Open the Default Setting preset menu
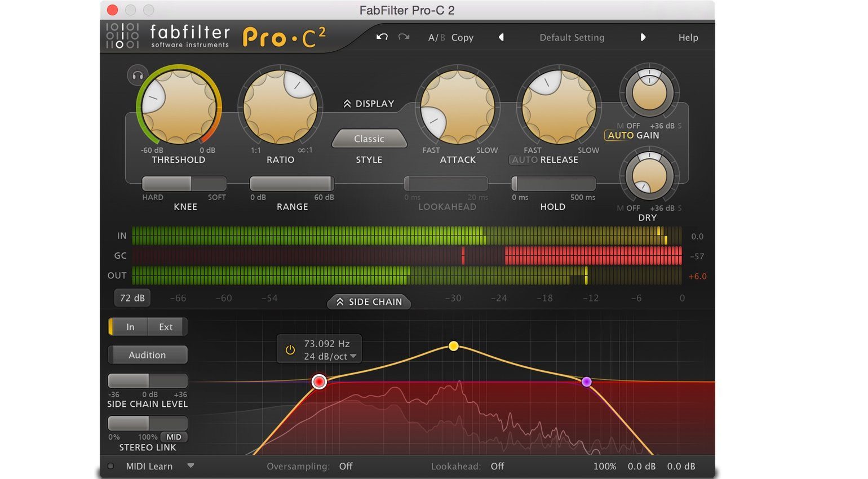 tap(572, 37)
